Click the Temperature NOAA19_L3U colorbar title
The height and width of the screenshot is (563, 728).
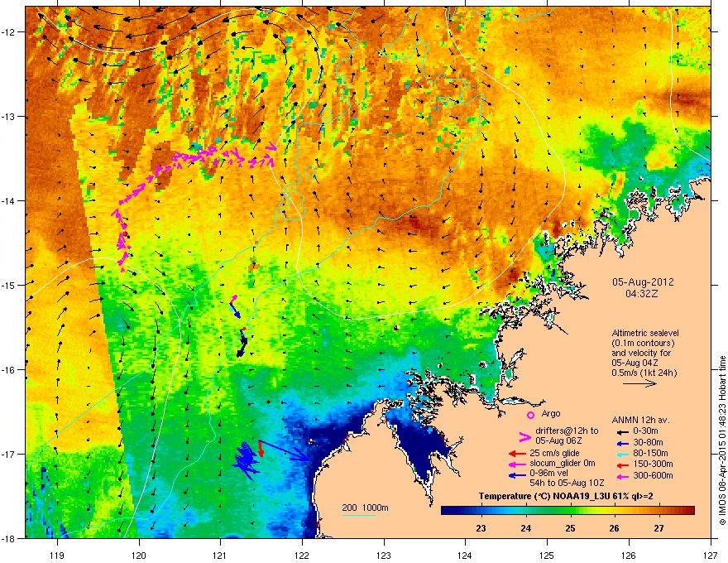[x=566, y=496]
